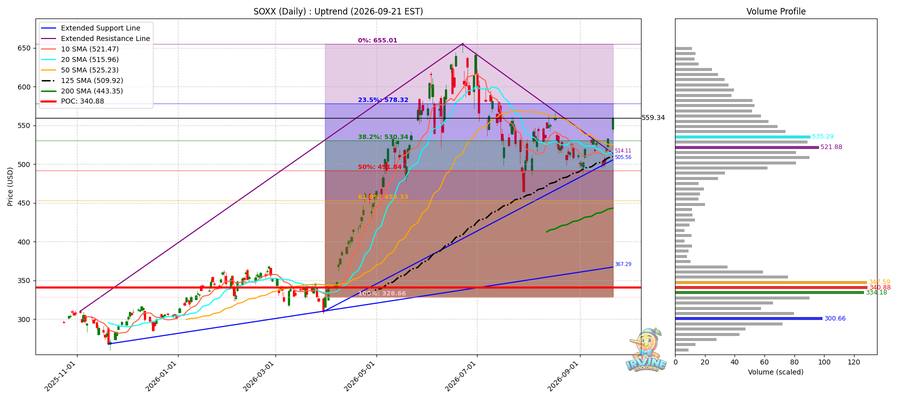Click the orange volume profile bar
The image size is (900, 400).
(x=771, y=282)
